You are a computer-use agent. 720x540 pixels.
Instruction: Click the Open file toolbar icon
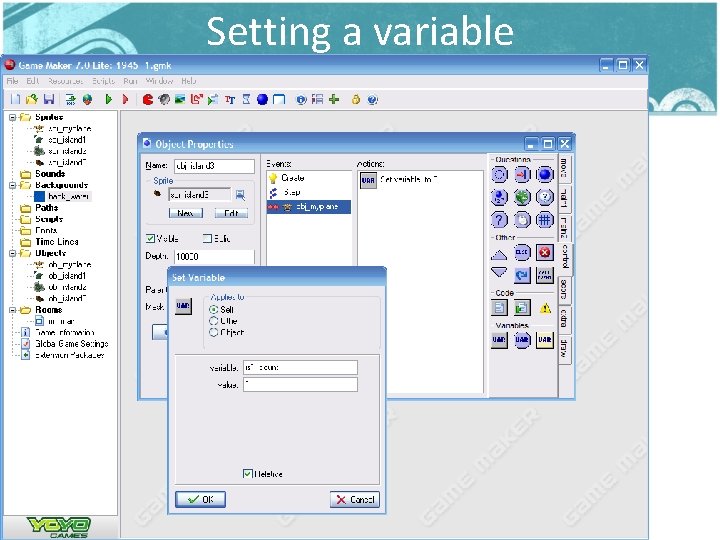point(32,99)
